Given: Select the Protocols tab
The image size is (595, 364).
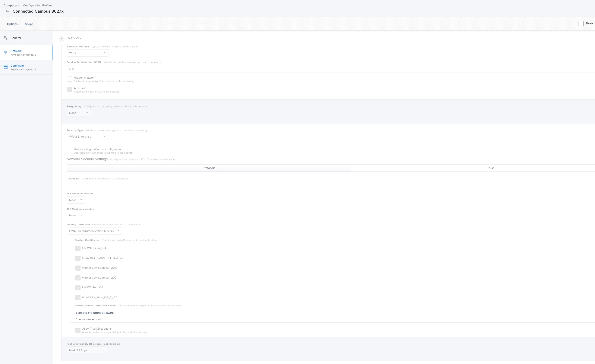Looking at the screenshot, I should (x=209, y=168).
